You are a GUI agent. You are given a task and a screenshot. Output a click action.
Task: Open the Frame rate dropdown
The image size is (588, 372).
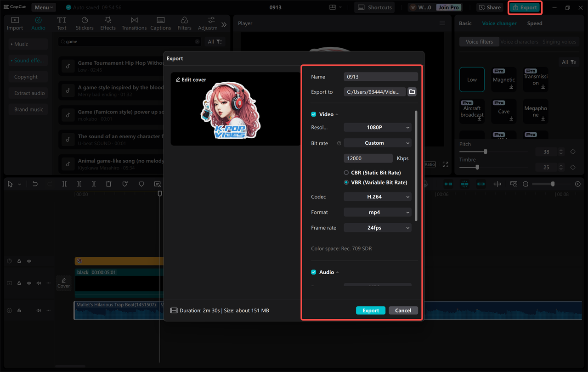point(377,227)
